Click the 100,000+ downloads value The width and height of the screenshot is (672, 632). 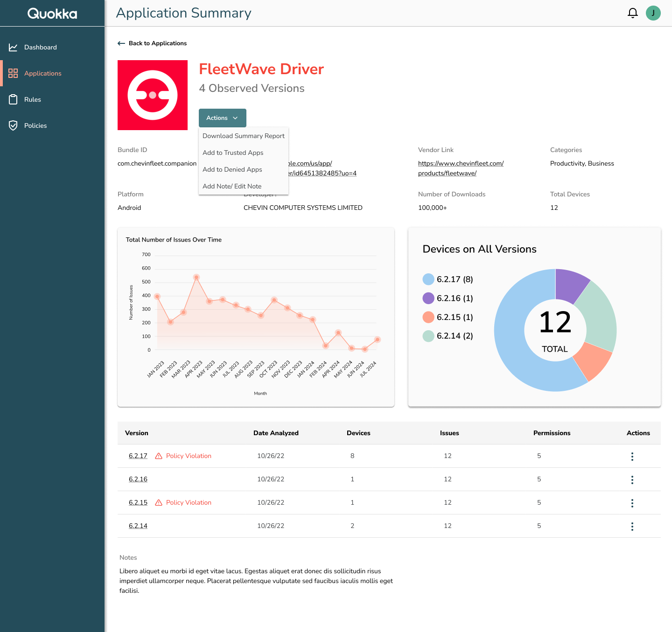point(432,208)
